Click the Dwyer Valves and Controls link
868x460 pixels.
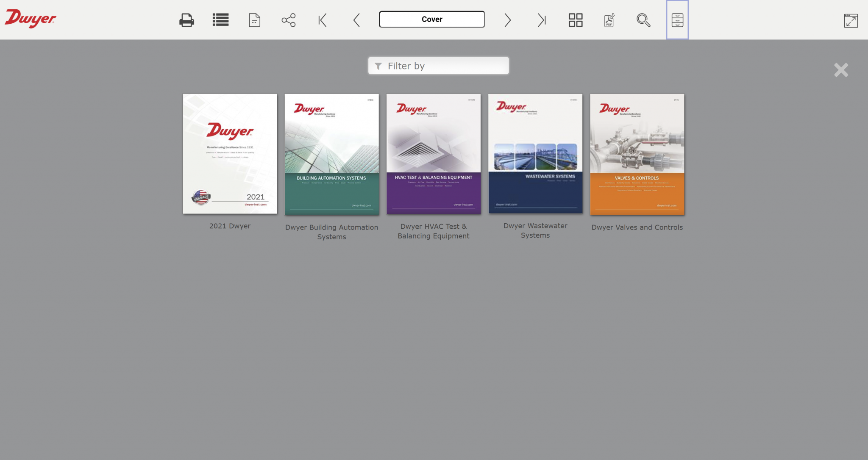point(637,154)
